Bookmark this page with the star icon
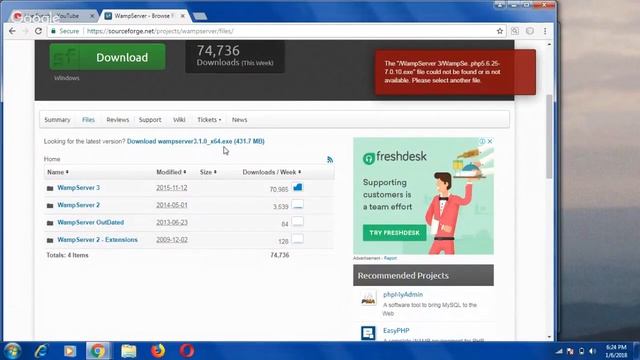640x360 pixels. [x=500, y=31]
